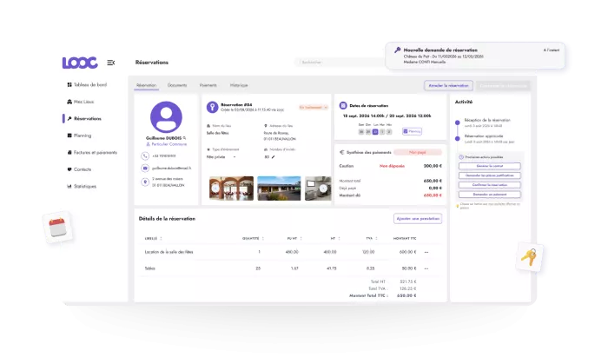
Task: Click the Annuler la réservation button
Action: tap(448, 85)
